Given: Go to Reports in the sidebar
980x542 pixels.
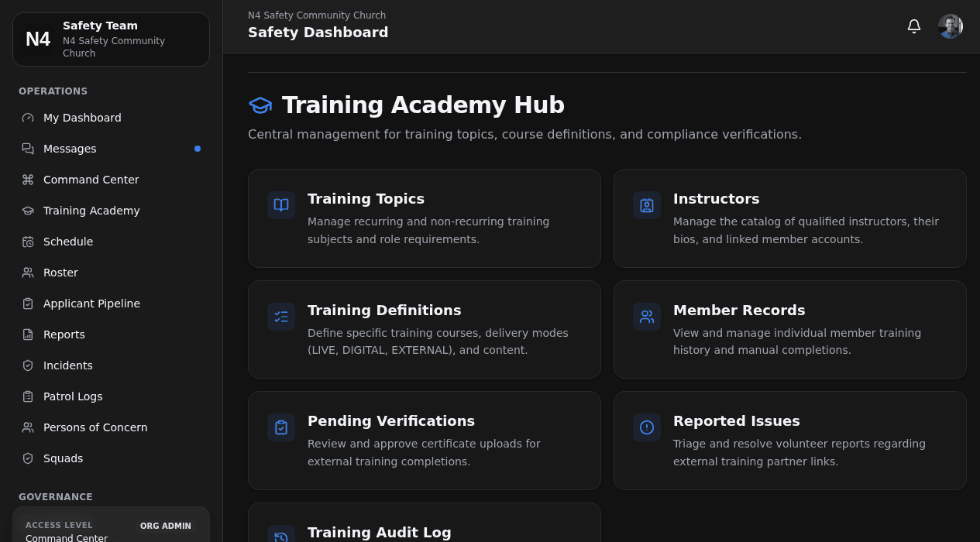Looking at the screenshot, I should point(111,334).
